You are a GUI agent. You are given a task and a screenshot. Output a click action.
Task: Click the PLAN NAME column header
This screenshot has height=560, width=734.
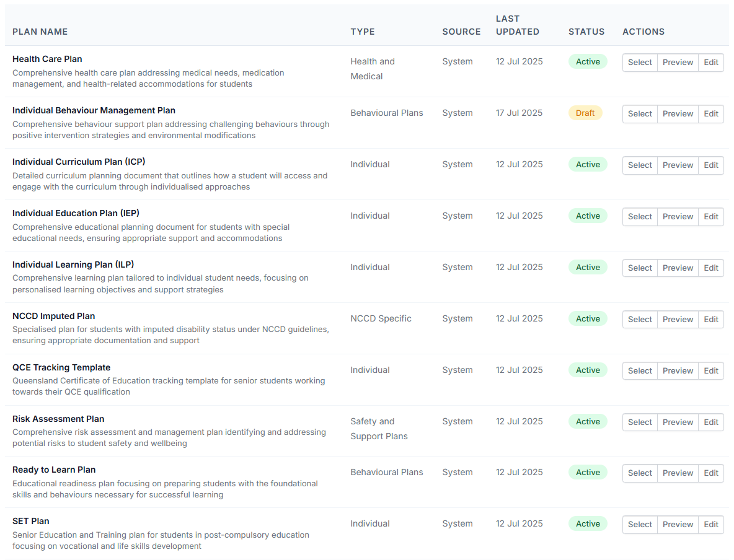pos(40,32)
